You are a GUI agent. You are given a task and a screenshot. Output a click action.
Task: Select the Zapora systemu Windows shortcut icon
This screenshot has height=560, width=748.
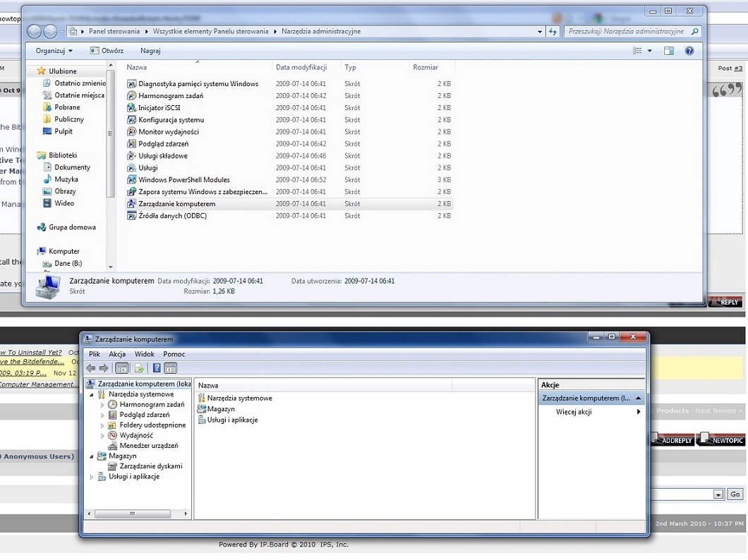132,192
